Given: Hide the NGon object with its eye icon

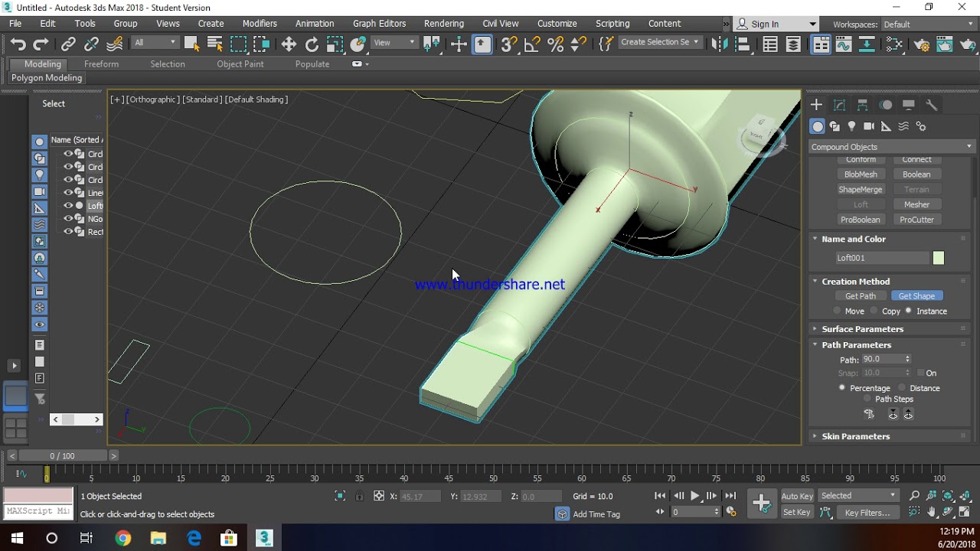Looking at the screenshot, I should pos(68,219).
